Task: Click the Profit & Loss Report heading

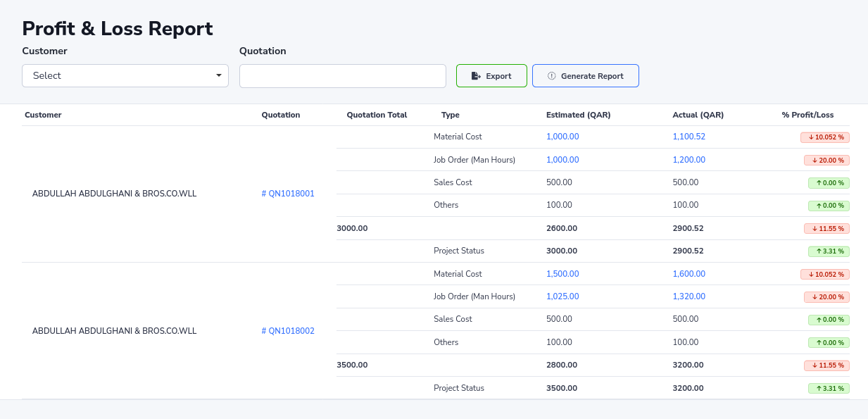Action: pyautogui.click(x=118, y=29)
